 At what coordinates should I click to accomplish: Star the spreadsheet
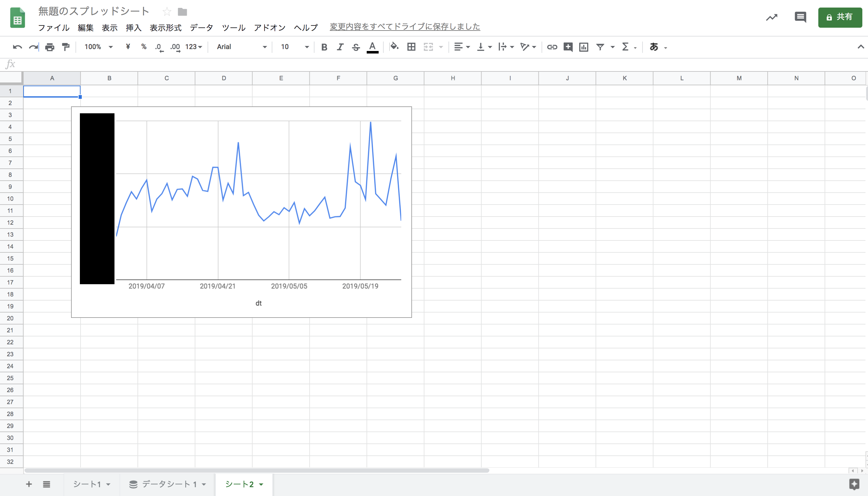click(167, 12)
